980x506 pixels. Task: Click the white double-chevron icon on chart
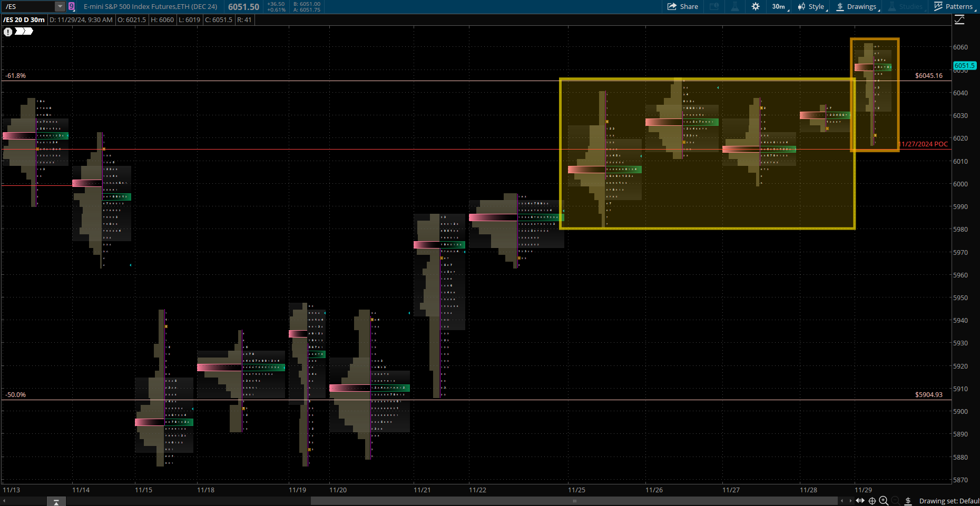(x=24, y=31)
